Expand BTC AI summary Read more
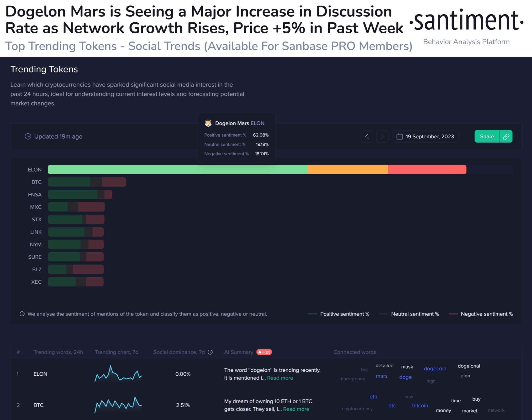The height and width of the screenshot is (420, 532). [x=296, y=409]
